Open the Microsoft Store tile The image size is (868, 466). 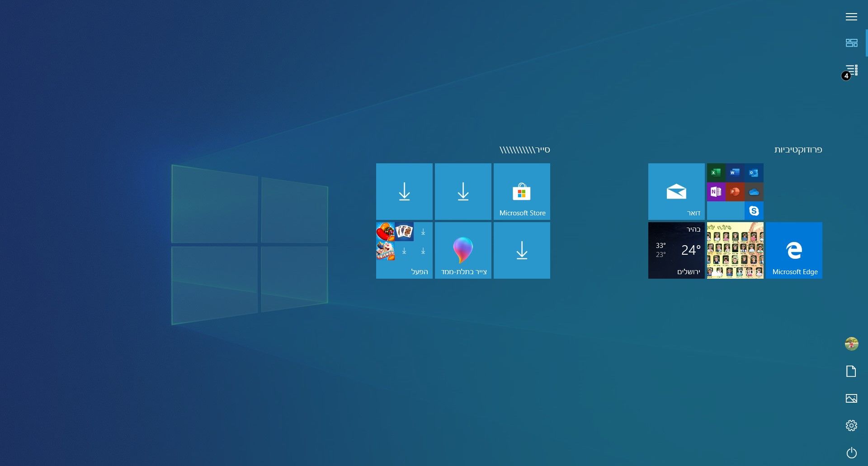522,191
